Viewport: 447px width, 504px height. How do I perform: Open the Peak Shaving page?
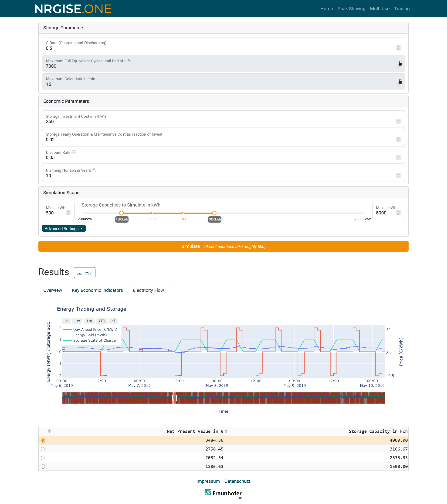[351, 9]
